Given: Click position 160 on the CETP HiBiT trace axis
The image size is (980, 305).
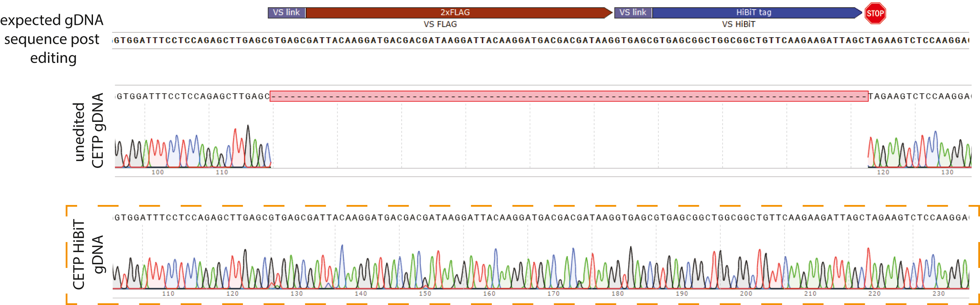Looking at the screenshot, I should (x=489, y=294).
